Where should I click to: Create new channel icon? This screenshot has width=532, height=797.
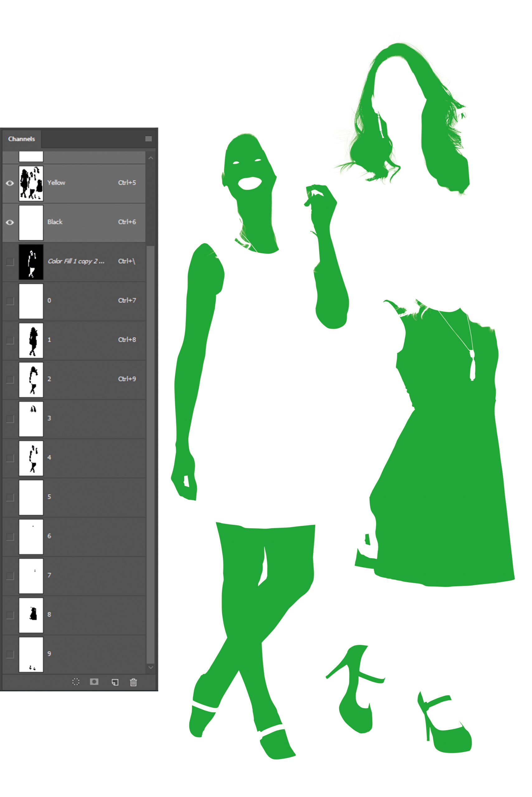(115, 682)
